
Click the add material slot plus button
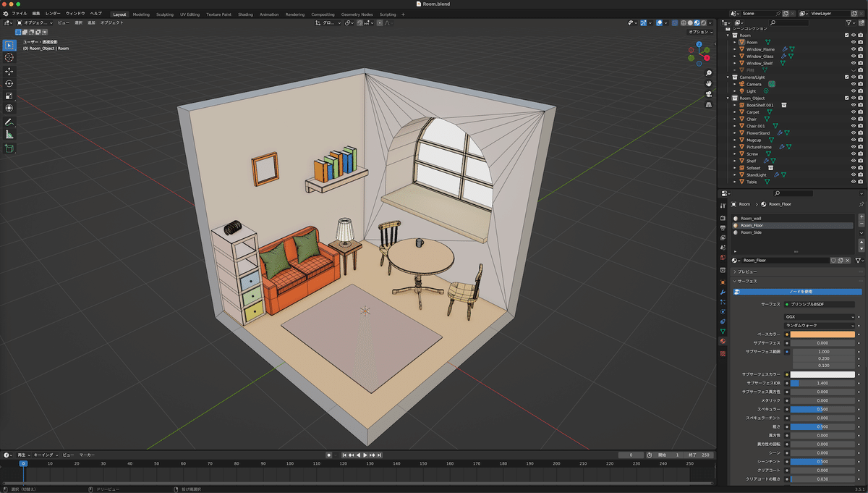861,217
